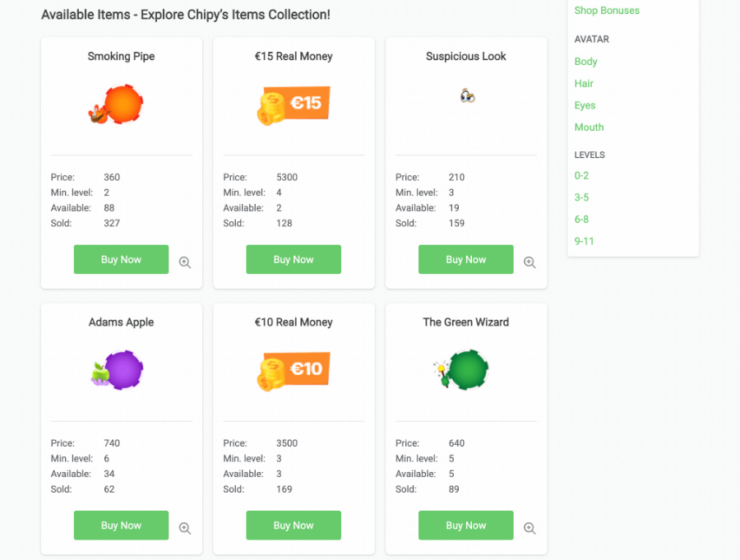
Task: Show Hair avatar items
Action: [x=584, y=84]
